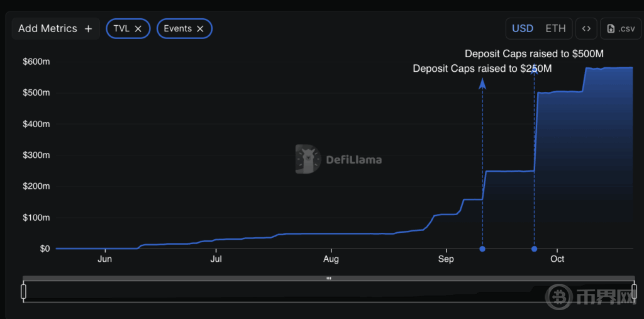
Task: Remove the Events metric chip via X
Action: pyautogui.click(x=200, y=29)
